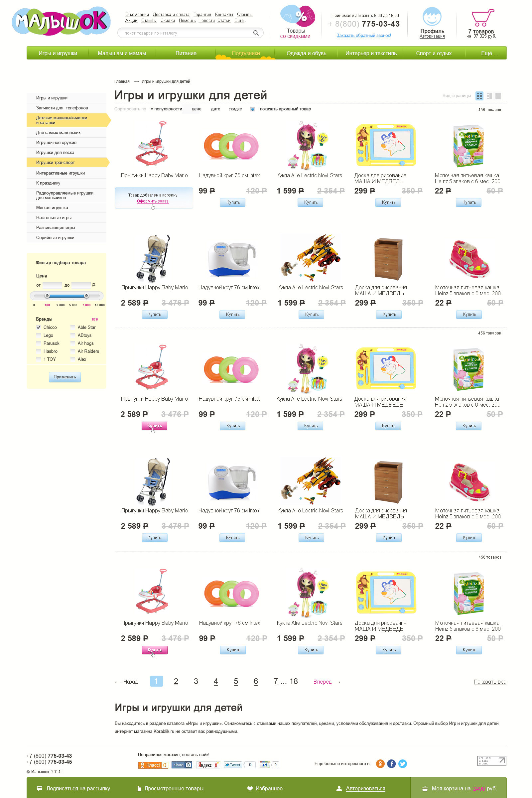This screenshot has width=532, height=798.
Task: Expand the Еще... top links item
Action: 240,21
